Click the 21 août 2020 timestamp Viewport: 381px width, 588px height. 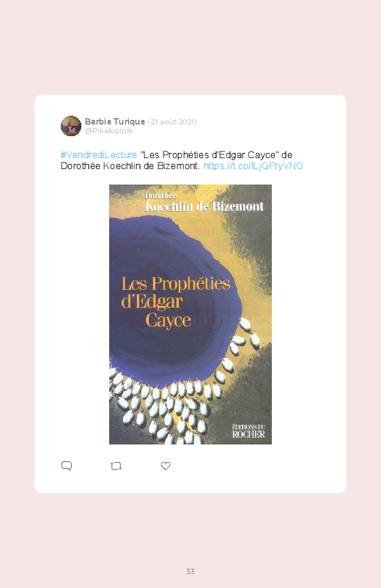point(174,122)
